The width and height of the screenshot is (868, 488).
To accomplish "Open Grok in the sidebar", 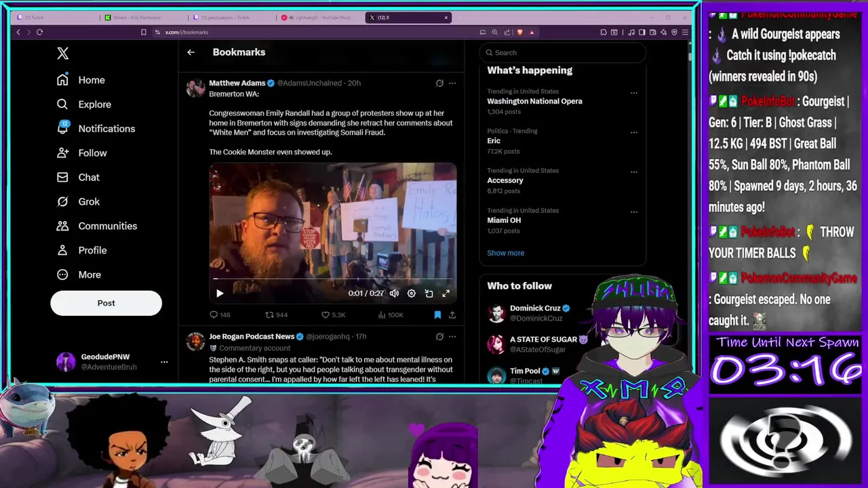I will 78,202.
